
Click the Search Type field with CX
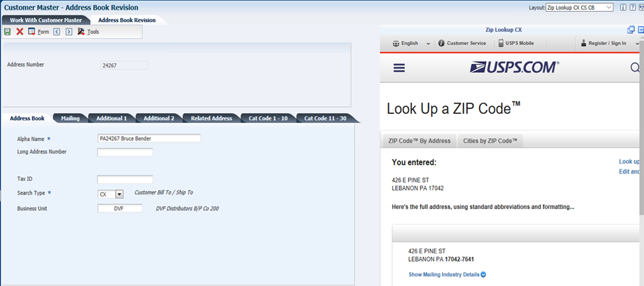106,194
